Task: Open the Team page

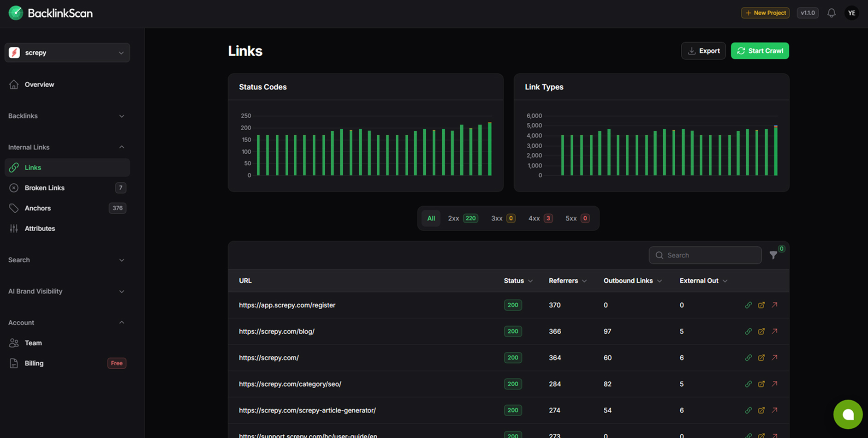Action: point(67,343)
